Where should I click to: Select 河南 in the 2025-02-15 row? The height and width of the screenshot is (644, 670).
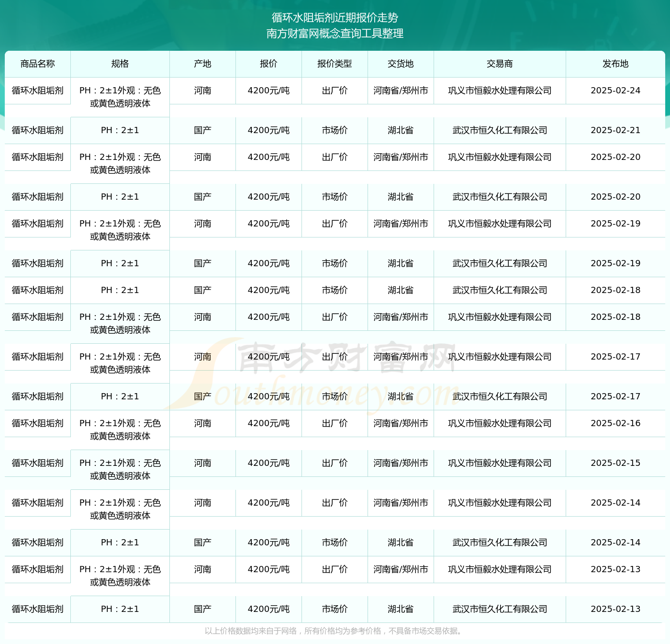tap(202, 463)
